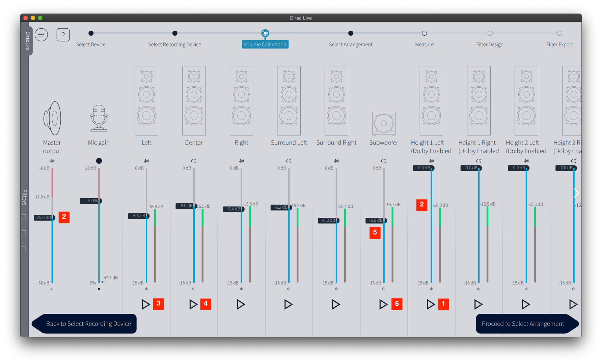This screenshot has width=602, height=364.
Task: Toggle the third Filters checkbox in sidebar
Action: coord(24,248)
